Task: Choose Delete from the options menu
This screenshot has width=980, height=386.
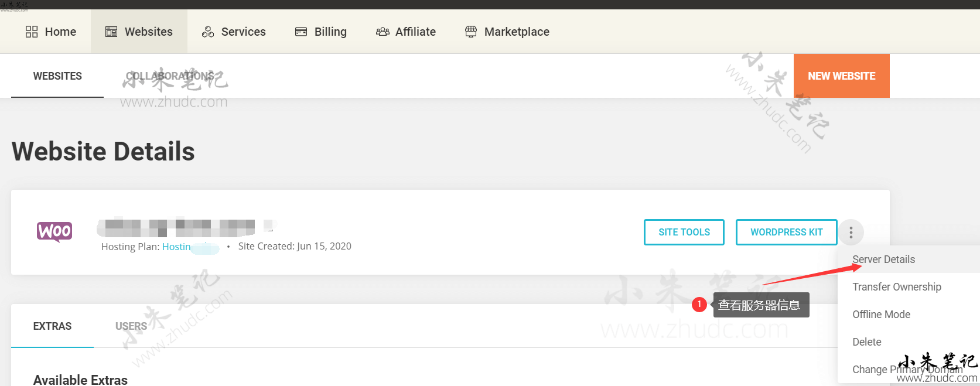Action: [x=866, y=342]
